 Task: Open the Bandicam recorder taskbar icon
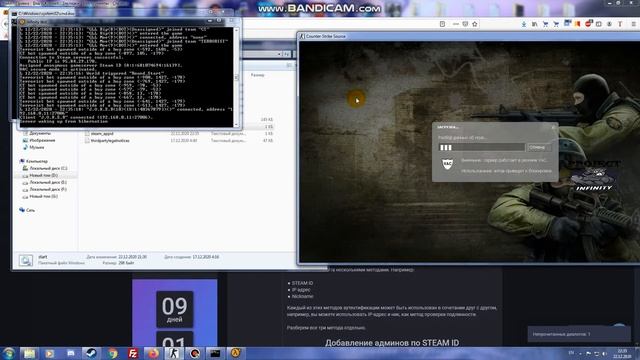[x=195, y=353]
